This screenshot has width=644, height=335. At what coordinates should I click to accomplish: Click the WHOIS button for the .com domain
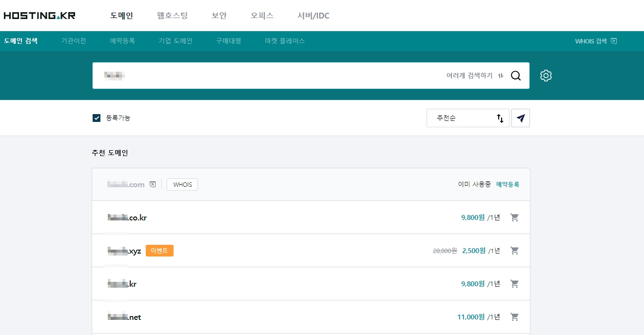182,184
